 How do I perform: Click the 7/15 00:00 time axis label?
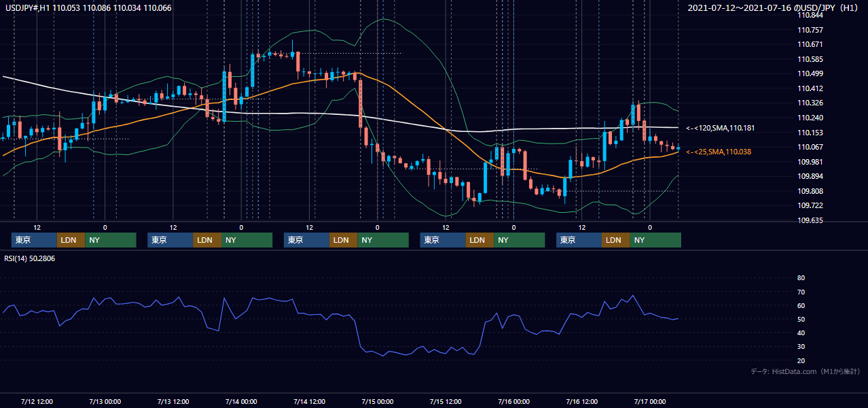tap(377, 401)
